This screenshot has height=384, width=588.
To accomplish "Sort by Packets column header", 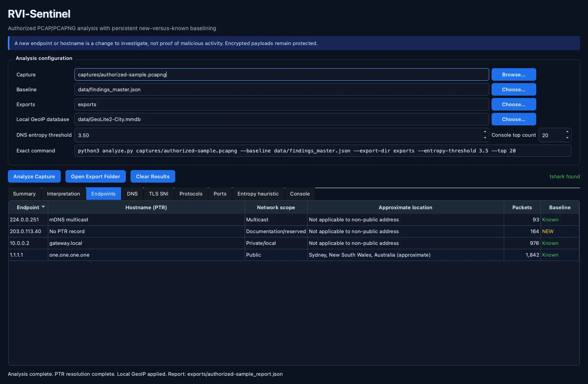I will [x=522, y=207].
